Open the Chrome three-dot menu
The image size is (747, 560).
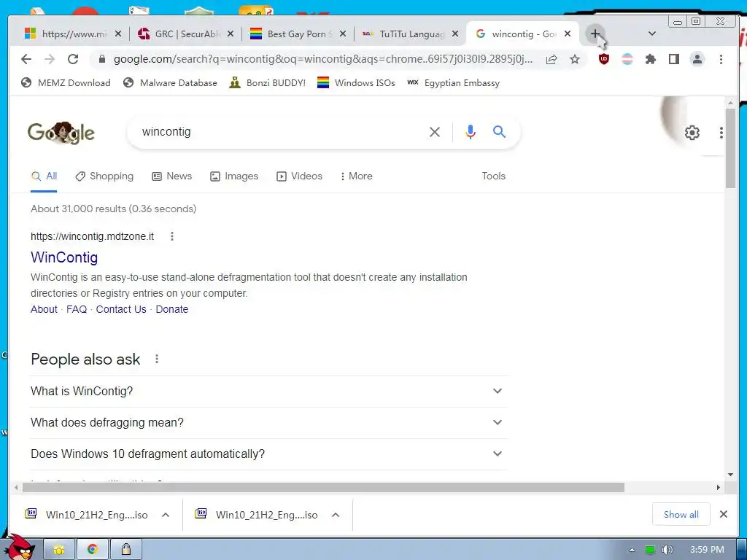pyautogui.click(x=721, y=59)
